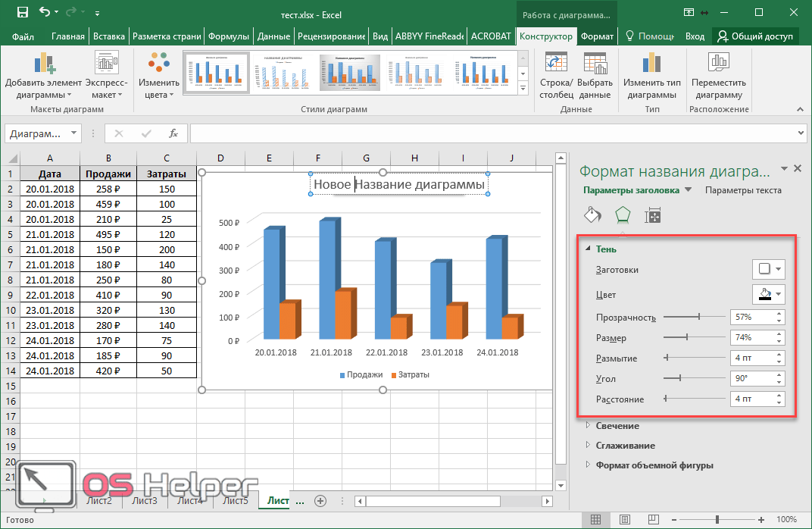Open the Fill & Line paint bucket pane icon
The width and height of the screenshot is (812, 529).
pyautogui.click(x=592, y=215)
